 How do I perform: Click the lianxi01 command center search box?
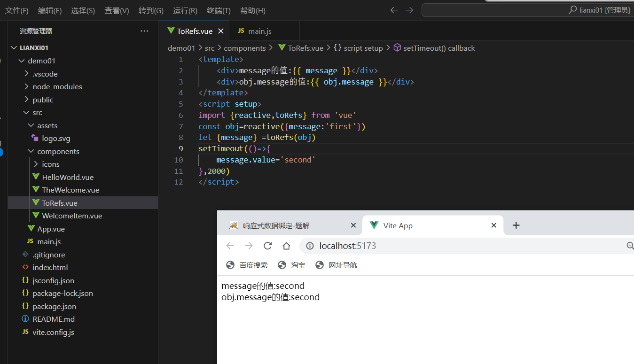click(x=527, y=10)
